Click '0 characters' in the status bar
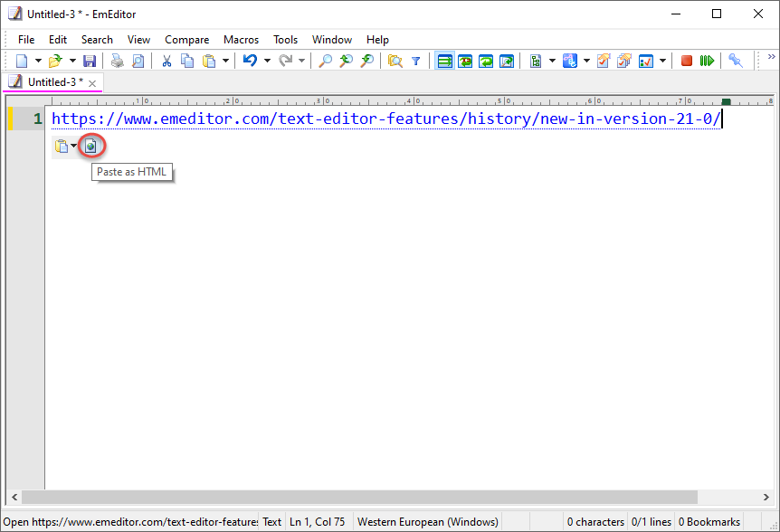 tap(595, 521)
